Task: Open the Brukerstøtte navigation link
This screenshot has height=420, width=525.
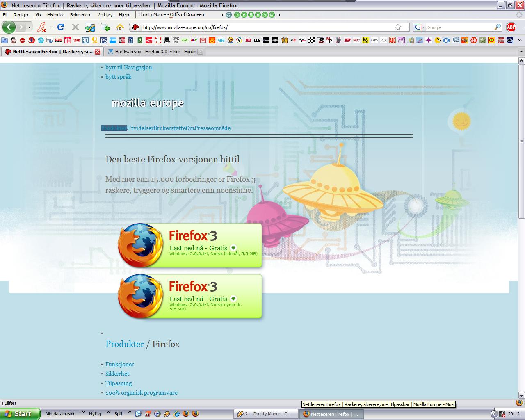Action: point(170,128)
